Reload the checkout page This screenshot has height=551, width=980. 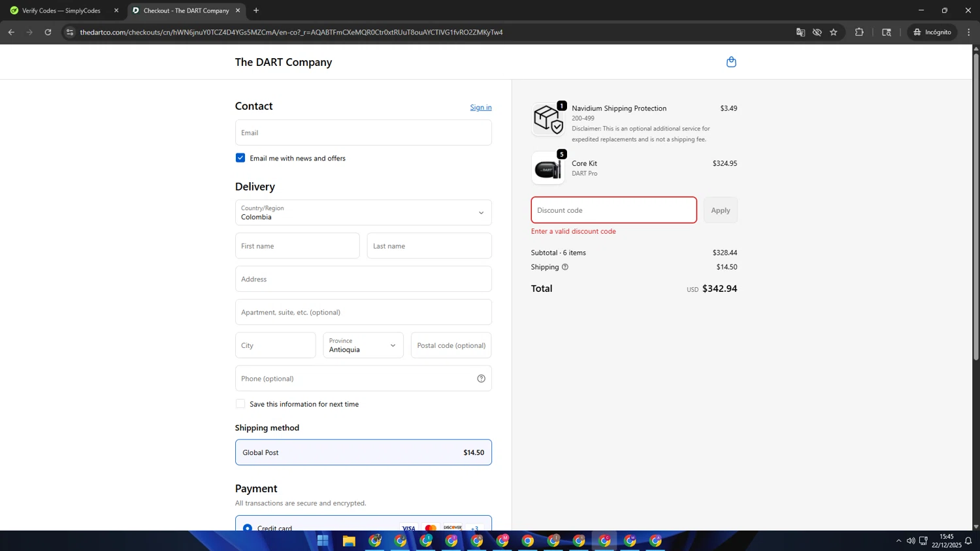click(x=48, y=32)
